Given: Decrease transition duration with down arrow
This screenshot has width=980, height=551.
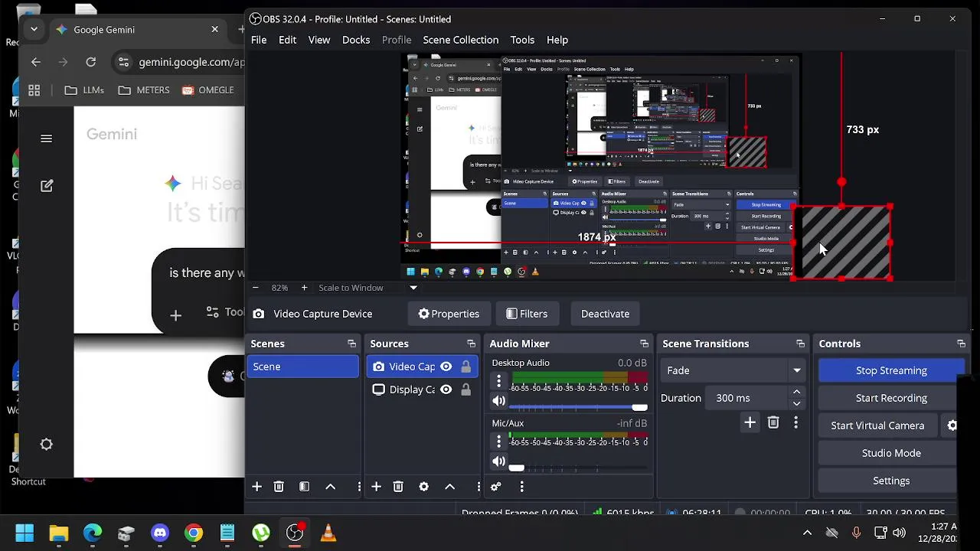Looking at the screenshot, I should [x=796, y=403].
